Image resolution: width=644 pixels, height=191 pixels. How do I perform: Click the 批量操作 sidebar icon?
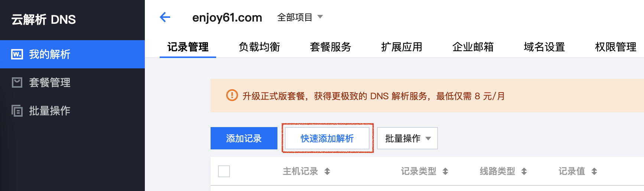(x=17, y=111)
